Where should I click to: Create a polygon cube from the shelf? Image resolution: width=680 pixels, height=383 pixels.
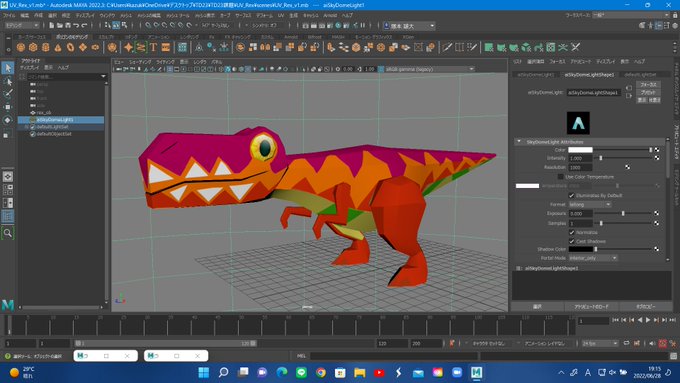coord(33,47)
